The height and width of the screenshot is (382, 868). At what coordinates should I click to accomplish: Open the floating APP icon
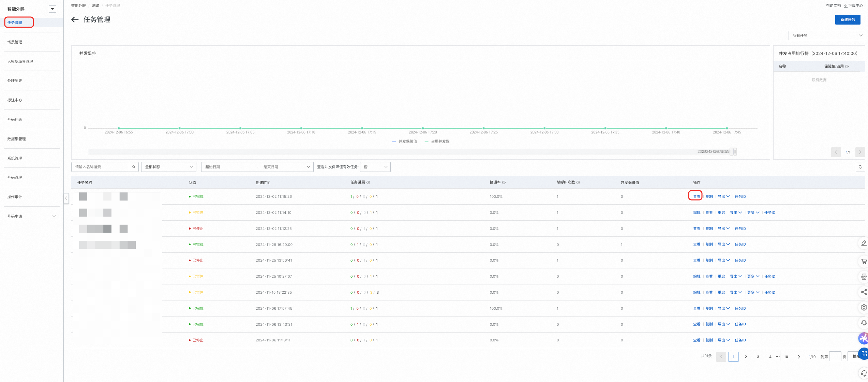point(864,277)
